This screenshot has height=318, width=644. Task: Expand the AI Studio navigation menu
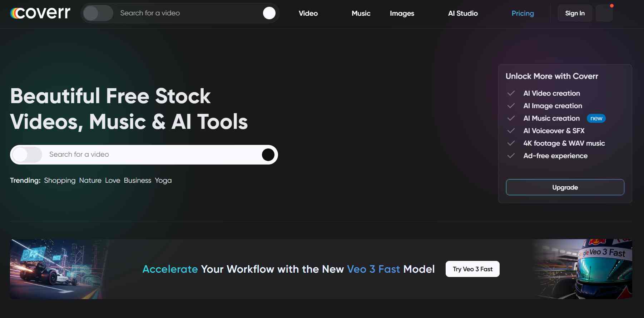coord(463,13)
